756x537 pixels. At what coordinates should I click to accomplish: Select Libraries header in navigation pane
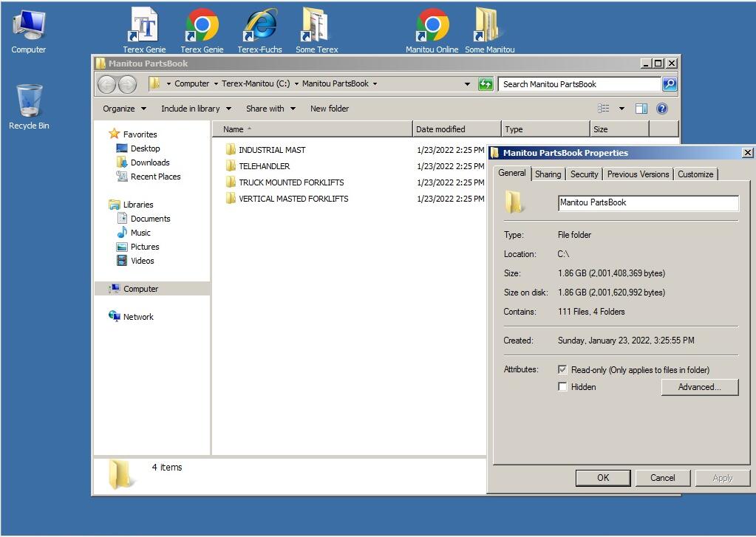pyautogui.click(x=138, y=205)
